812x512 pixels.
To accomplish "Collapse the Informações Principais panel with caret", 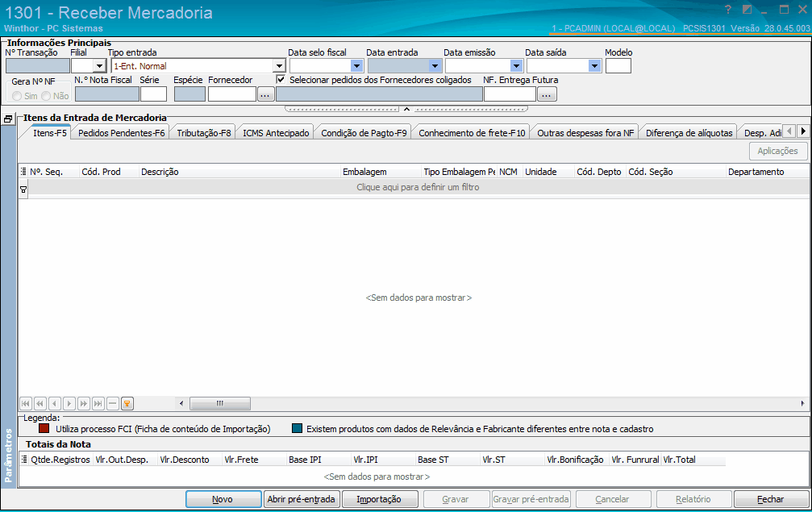I will click(x=406, y=109).
